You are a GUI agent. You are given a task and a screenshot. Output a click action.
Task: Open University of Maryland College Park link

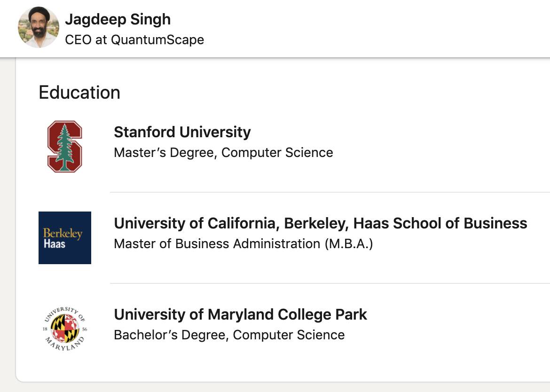pos(240,314)
